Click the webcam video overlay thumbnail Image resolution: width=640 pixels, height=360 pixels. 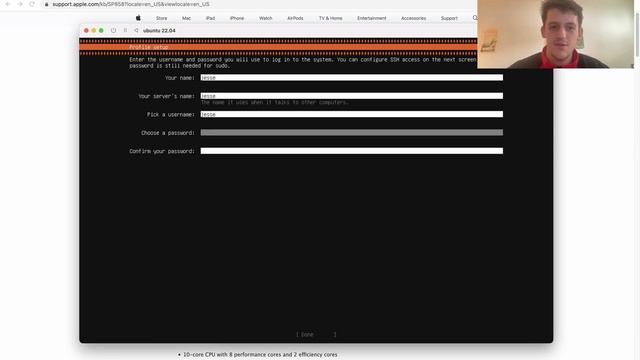pyautogui.click(x=556, y=34)
